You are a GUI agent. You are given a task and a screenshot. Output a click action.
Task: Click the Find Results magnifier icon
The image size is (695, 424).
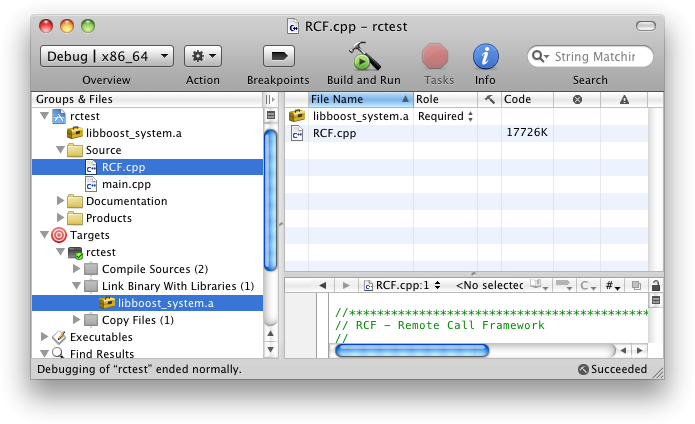click(x=58, y=353)
